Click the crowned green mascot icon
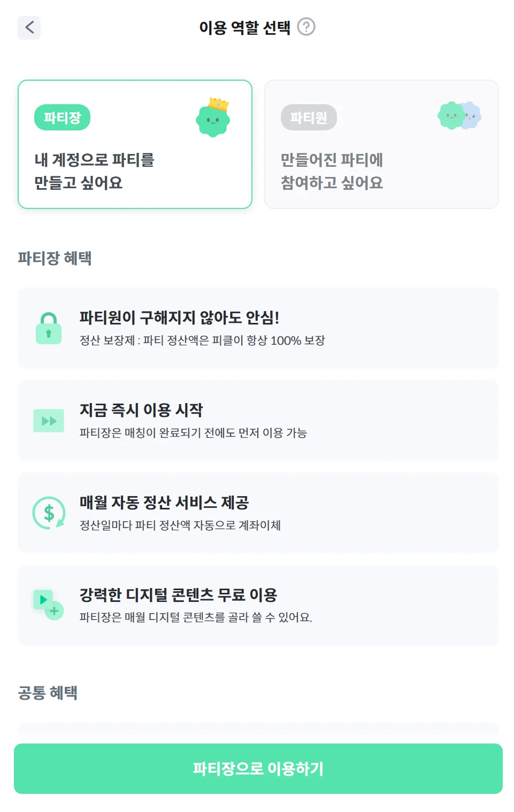 pos(213,118)
